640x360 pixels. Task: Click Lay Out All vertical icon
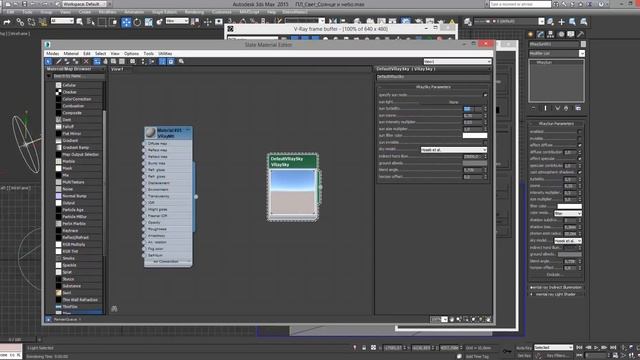click(143, 62)
